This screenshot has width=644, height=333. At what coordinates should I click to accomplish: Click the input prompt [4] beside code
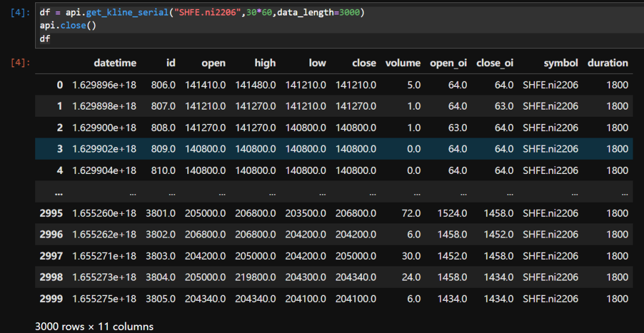(20, 13)
